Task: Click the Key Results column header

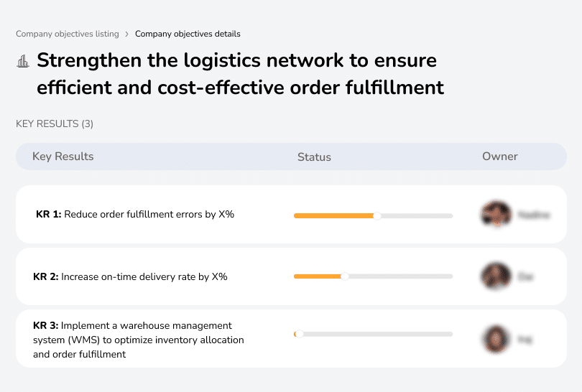Action: pyautogui.click(x=63, y=157)
